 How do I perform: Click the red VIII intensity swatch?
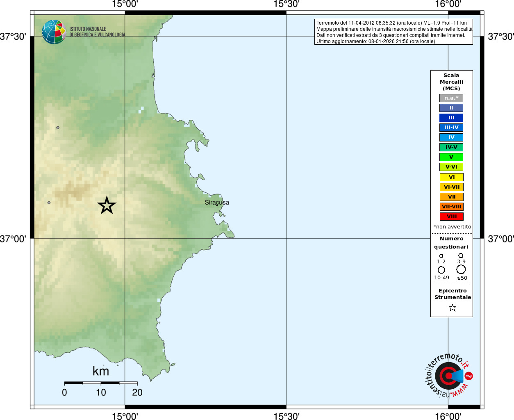point(451,217)
